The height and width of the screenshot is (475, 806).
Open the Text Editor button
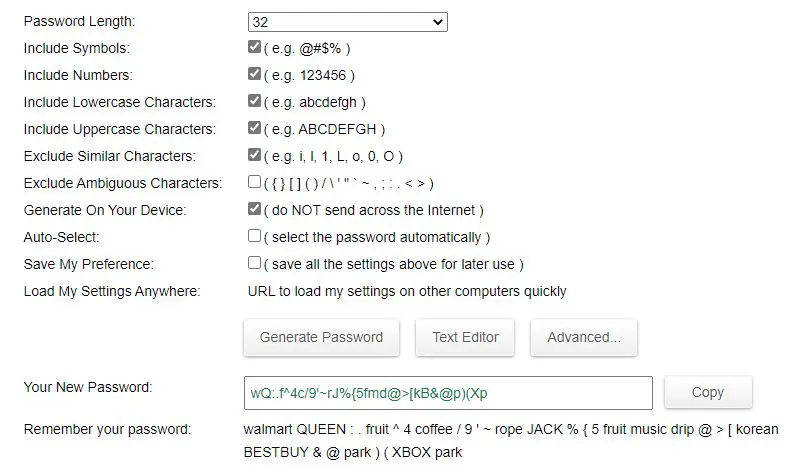pyautogui.click(x=465, y=337)
